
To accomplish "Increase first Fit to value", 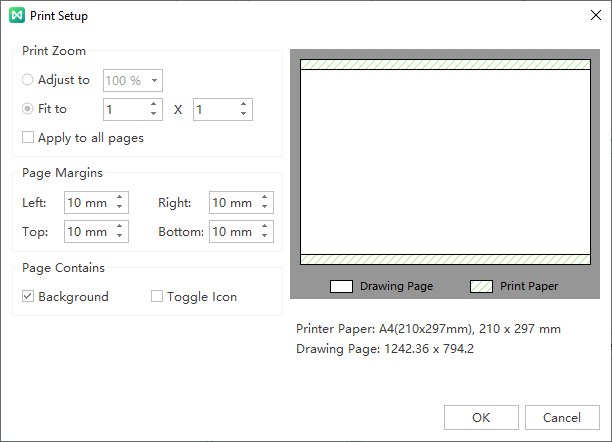I will [x=153, y=104].
